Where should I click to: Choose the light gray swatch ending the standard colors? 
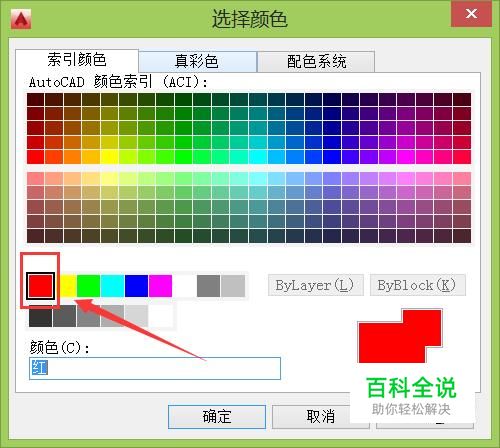[233, 286]
